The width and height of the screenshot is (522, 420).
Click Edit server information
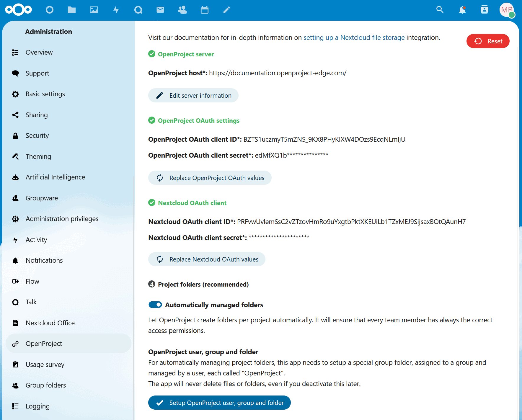click(193, 95)
